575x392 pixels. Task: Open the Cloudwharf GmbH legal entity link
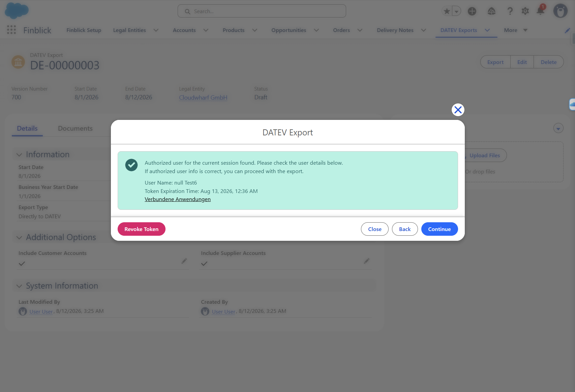click(203, 97)
